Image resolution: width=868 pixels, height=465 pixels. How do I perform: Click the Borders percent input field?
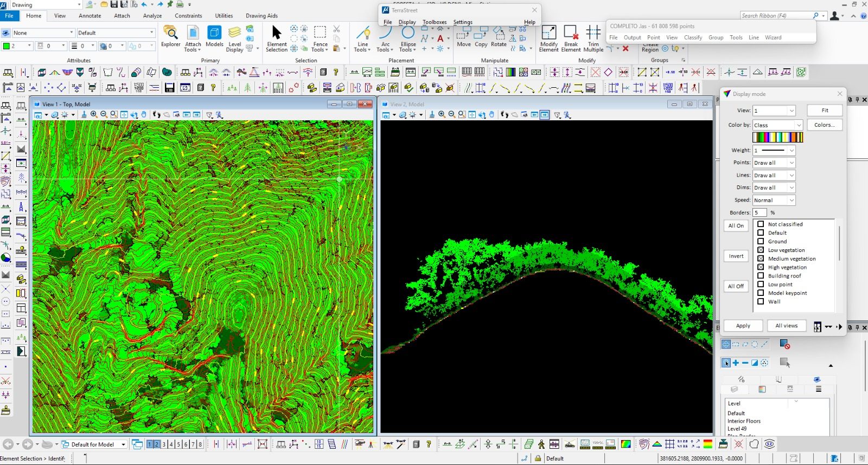[759, 212]
